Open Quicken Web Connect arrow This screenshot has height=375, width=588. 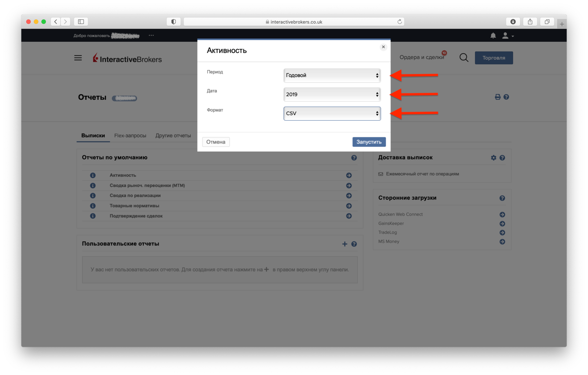click(x=502, y=214)
